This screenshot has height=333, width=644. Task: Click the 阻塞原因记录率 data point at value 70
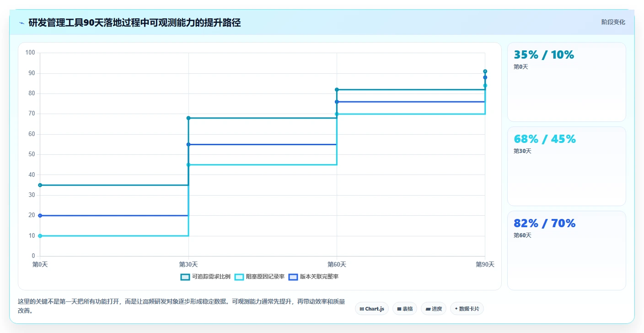[x=337, y=114]
